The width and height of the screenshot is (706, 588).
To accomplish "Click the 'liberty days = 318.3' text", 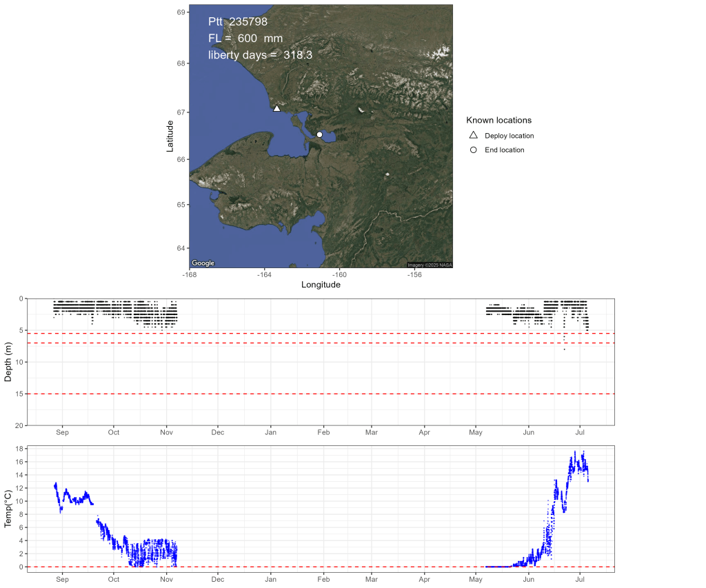I will tap(260, 54).
